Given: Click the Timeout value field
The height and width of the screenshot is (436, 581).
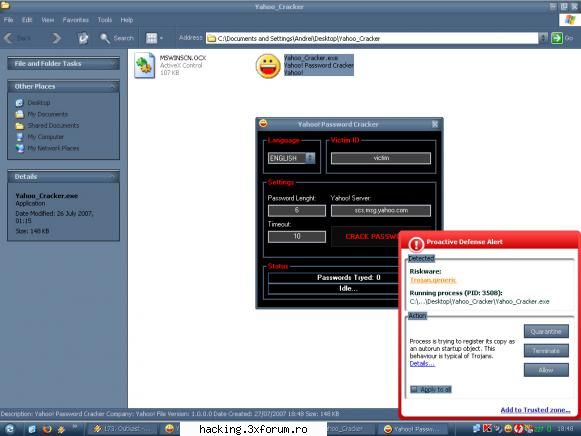Looking at the screenshot, I should coord(297,236).
